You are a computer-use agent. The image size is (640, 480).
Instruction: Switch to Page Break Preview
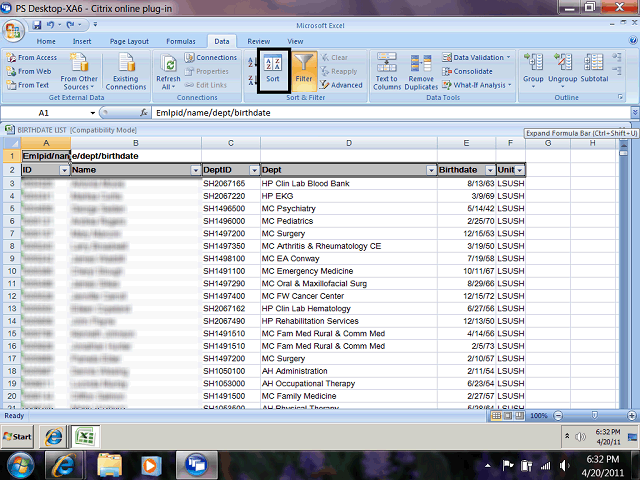(x=519, y=416)
